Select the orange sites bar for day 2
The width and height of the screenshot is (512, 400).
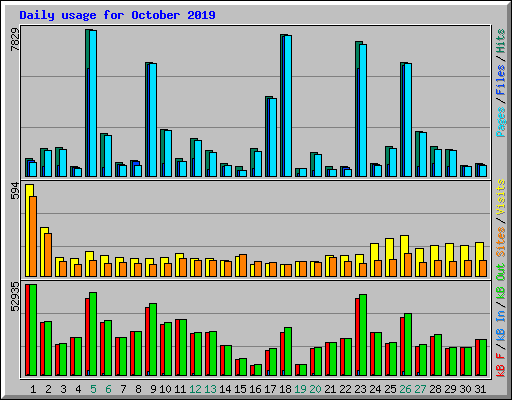tap(48, 255)
